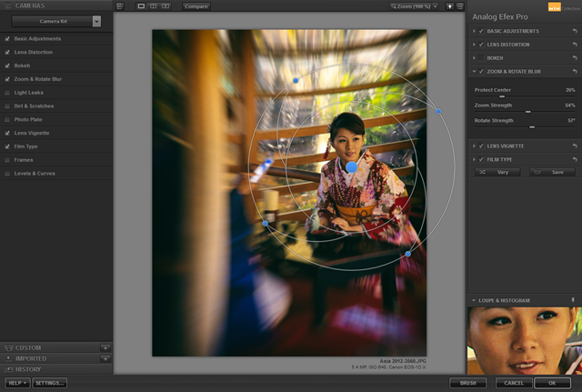This screenshot has height=392, width=582.
Task: Click the Zoom Strength slider handle
Action: pos(527,112)
